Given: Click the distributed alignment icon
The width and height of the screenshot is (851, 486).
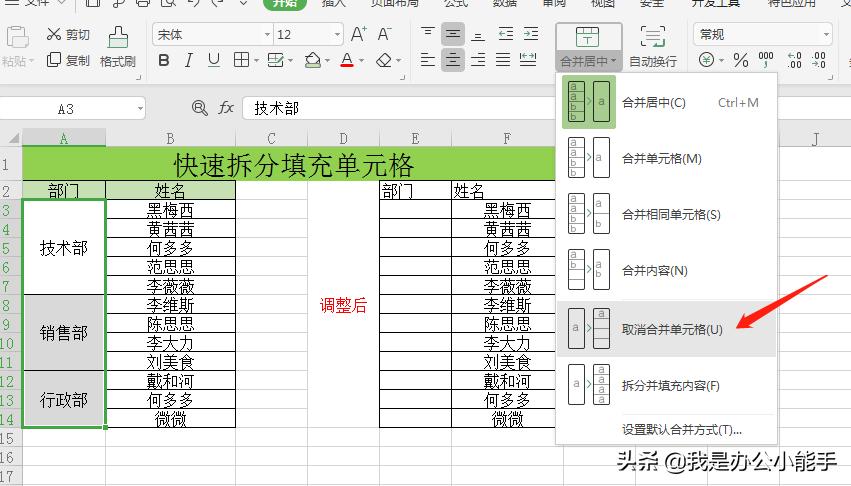Looking at the screenshot, I should (528, 59).
